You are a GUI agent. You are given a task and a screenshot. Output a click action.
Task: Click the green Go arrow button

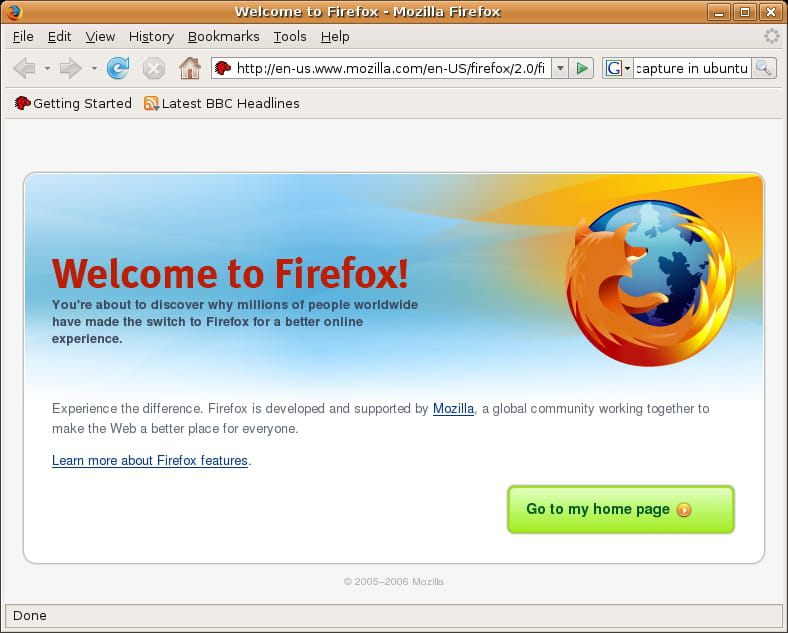tap(583, 68)
